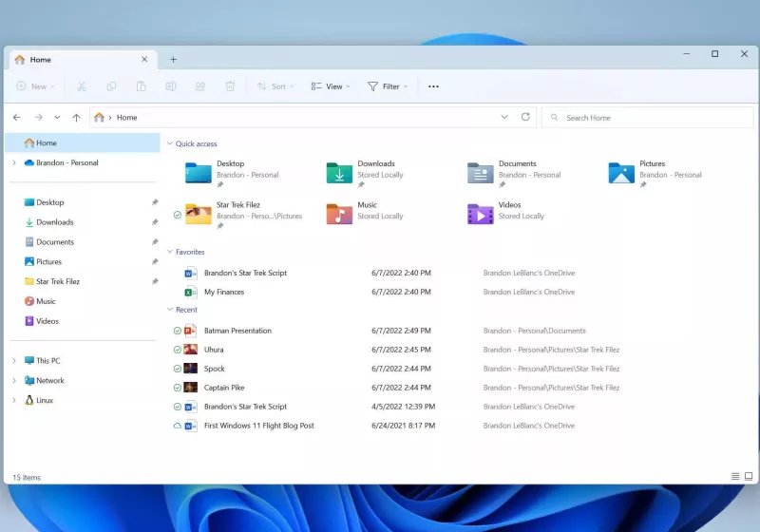The width and height of the screenshot is (760, 532).
Task: Click the Refresh icon beside address bar
Action: 525,117
